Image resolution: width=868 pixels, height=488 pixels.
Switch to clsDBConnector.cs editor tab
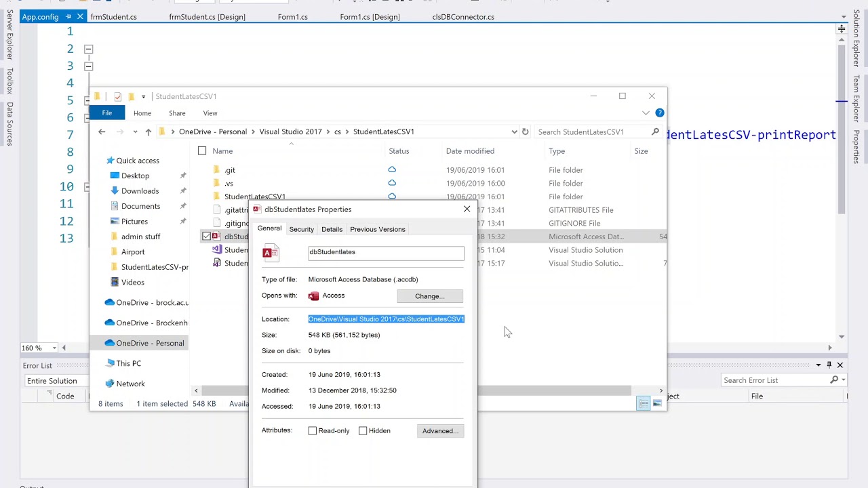pyautogui.click(x=463, y=16)
